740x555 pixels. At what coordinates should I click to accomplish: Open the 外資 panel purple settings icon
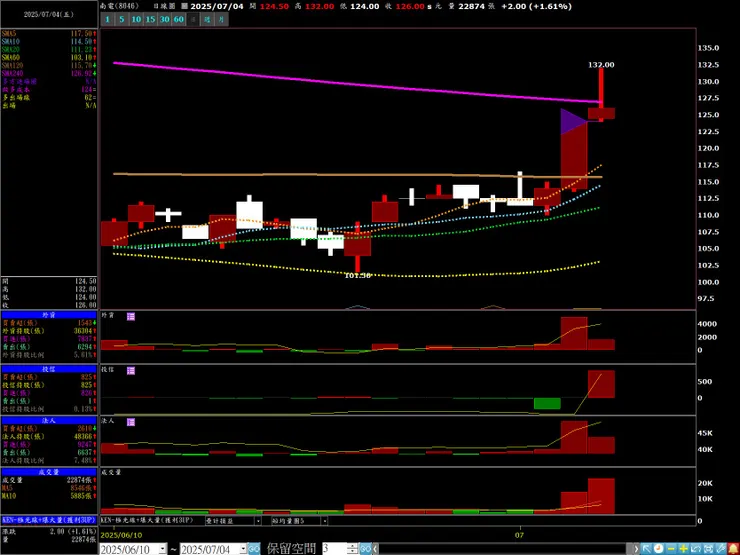131,316
